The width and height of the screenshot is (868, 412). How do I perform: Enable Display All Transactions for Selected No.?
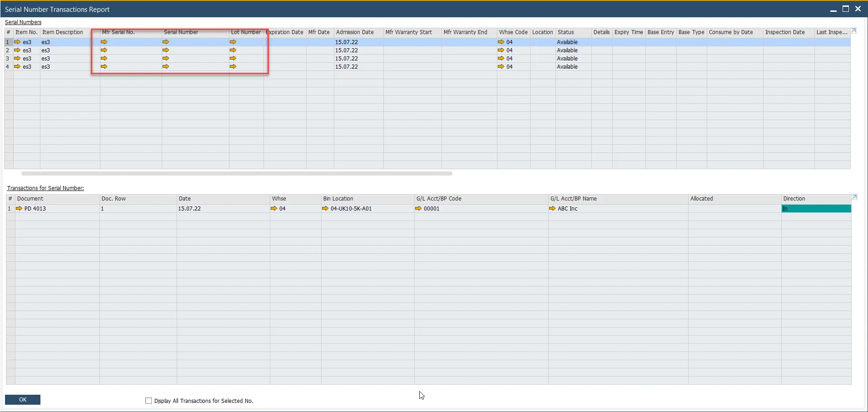[x=149, y=401]
